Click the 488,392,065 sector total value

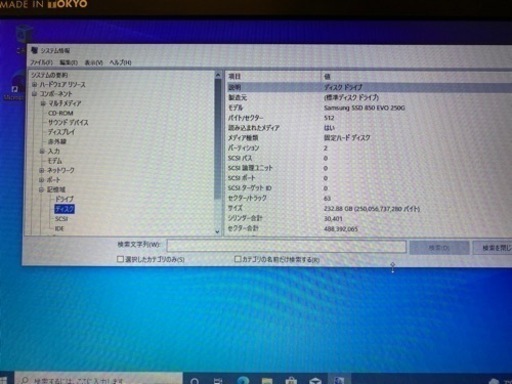click(341, 229)
